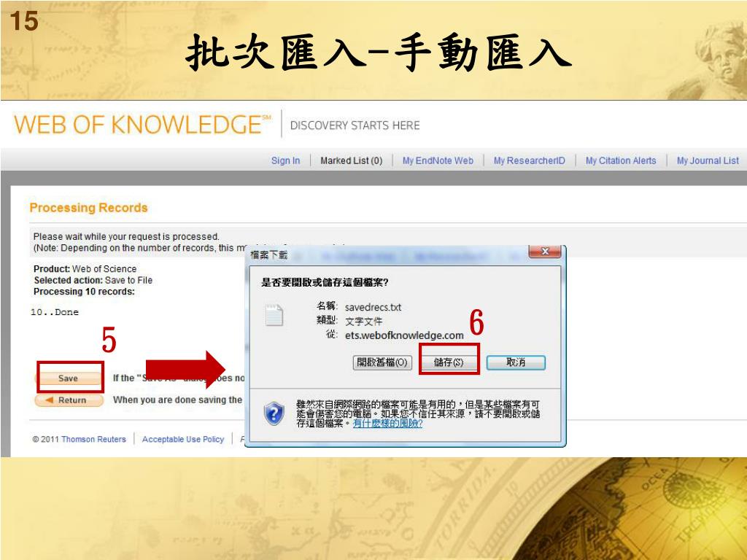Open My Journal List
The height and width of the screenshot is (560, 747).
708,160
